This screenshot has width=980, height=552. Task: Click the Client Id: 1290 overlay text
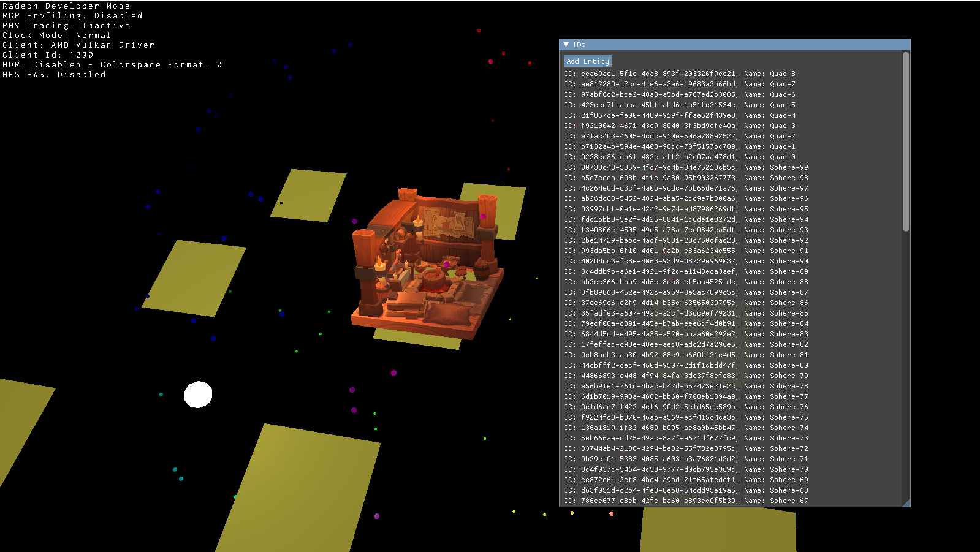click(48, 55)
